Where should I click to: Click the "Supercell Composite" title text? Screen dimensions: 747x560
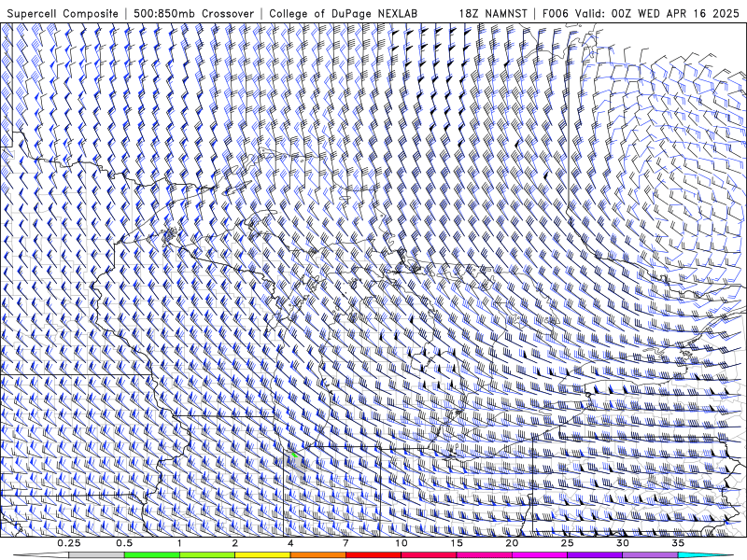[63, 13]
